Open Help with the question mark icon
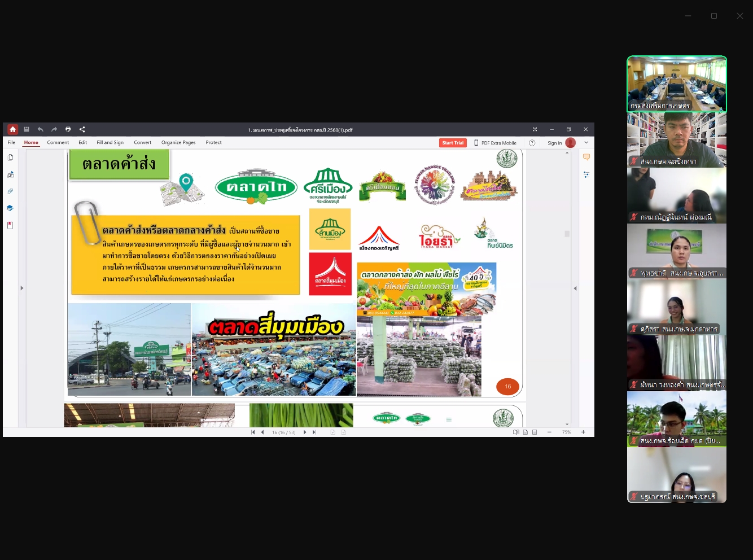The image size is (753, 560). [x=532, y=143]
